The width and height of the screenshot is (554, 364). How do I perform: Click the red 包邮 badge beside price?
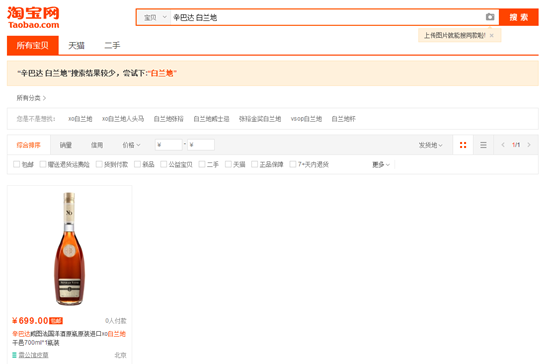pos(56,321)
